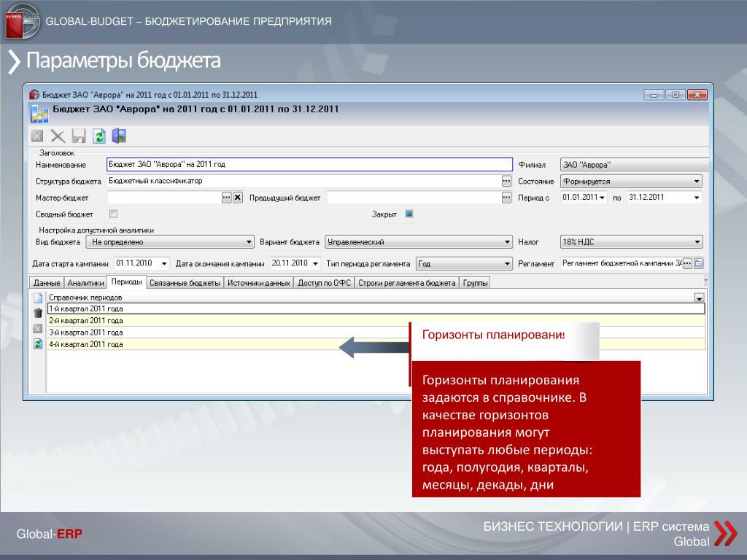Open Предыдущий бюджет ellipsis lookup button
Screen dimensions: 747x560
[506, 198]
